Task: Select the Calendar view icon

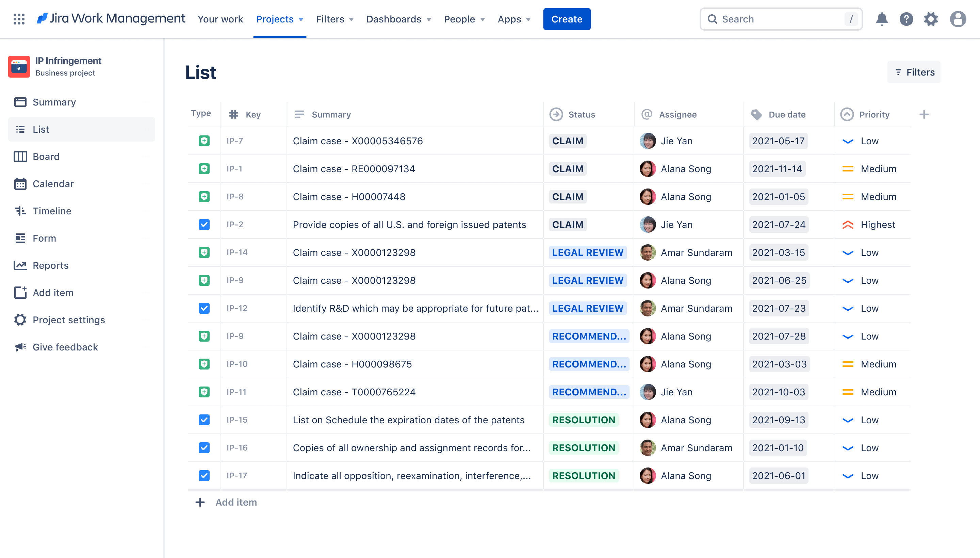Action: [20, 183]
